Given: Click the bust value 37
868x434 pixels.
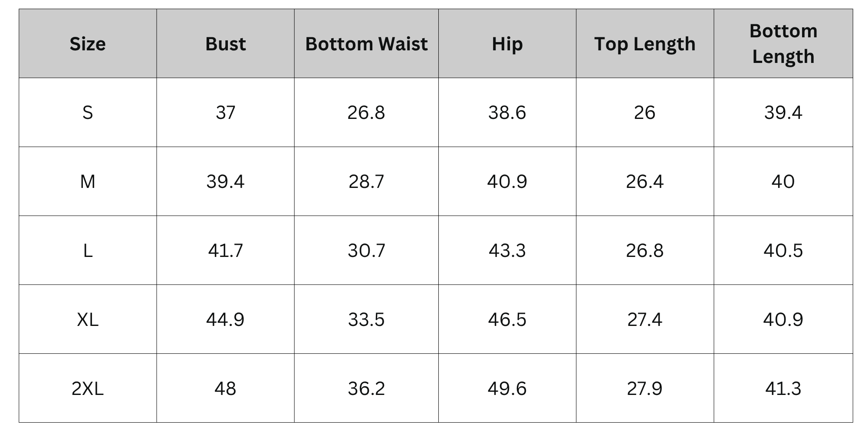Looking at the screenshot, I should [225, 113].
